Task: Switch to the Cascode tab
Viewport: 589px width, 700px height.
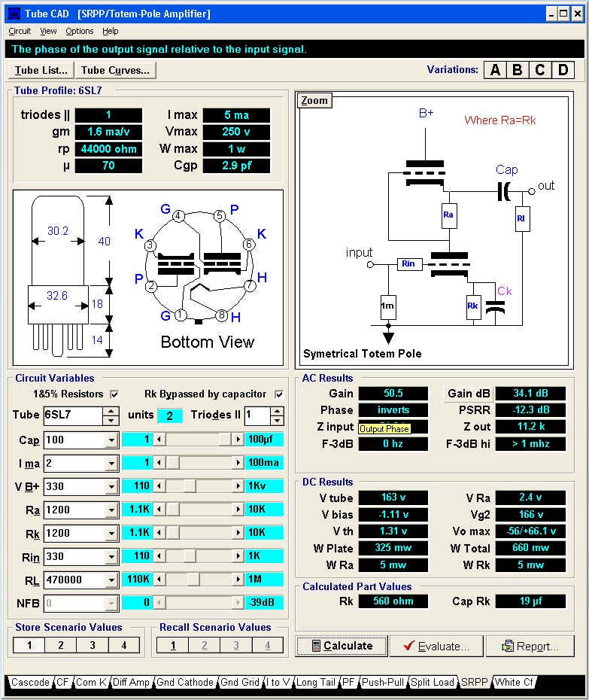Action: [x=30, y=682]
